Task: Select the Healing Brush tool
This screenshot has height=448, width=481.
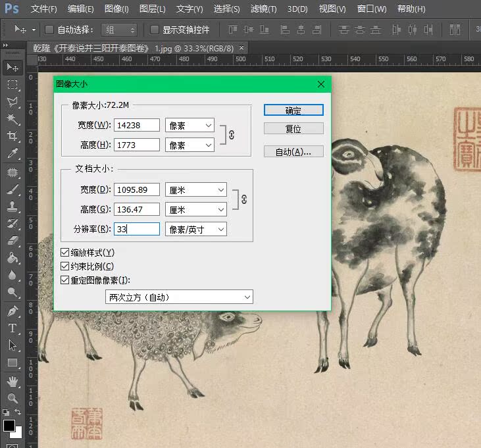Action: (x=13, y=172)
